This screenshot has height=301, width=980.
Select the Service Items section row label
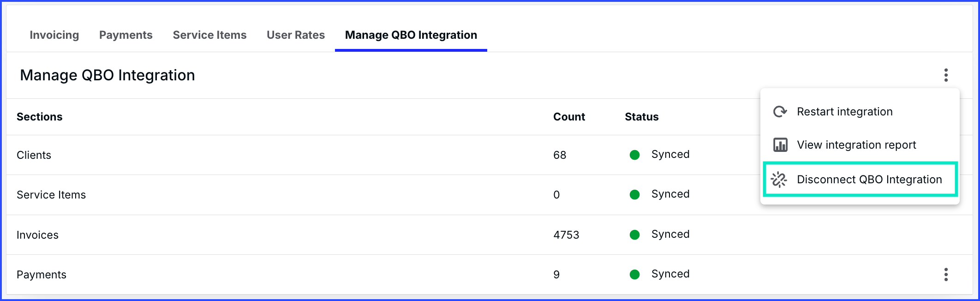point(51,195)
